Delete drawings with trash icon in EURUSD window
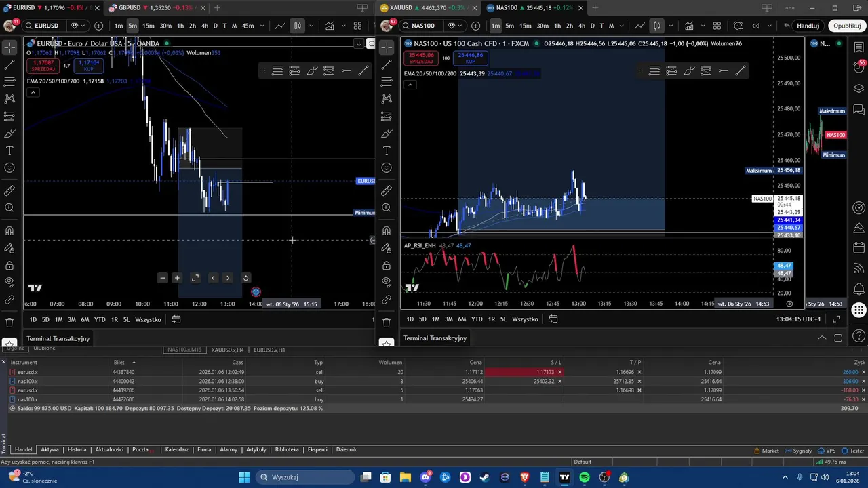The width and height of the screenshot is (868, 488). point(9,323)
